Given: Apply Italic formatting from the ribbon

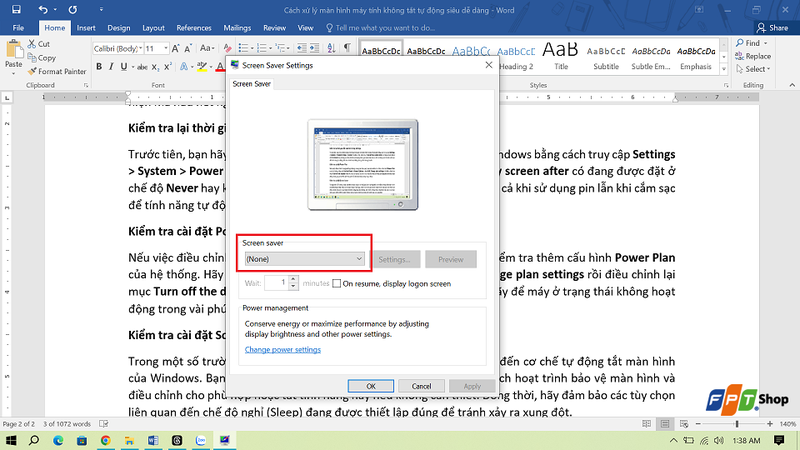Looking at the screenshot, I should point(111,67).
